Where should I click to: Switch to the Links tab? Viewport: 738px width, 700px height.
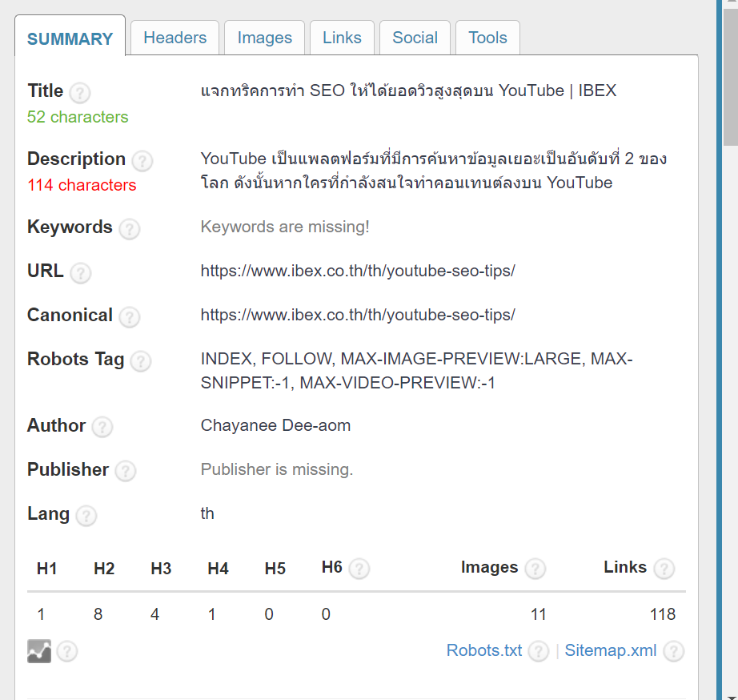click(x=342, y=38)
